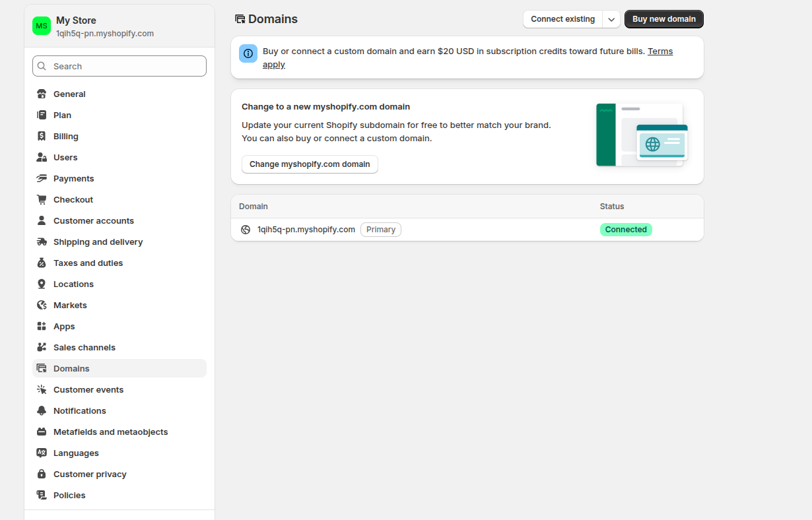This screenshot has width=812, height=520.
Task: Click the Notifications bell icon
Action: [x=42, y=410]
